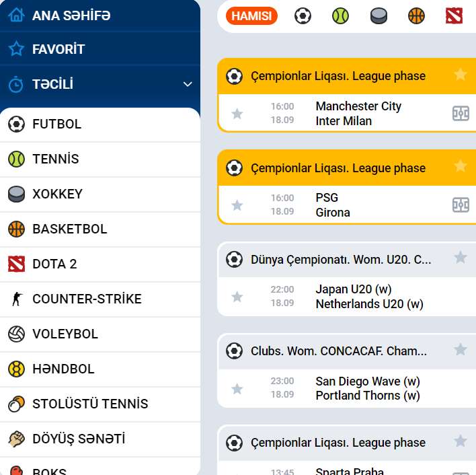476x475 pixels.
Task: Select the basketball filter icon at top
Action: coord(417,15)
